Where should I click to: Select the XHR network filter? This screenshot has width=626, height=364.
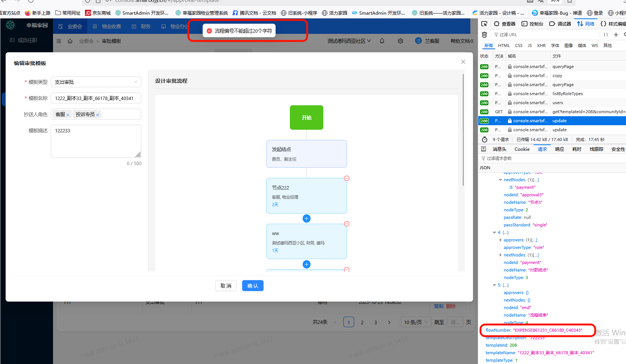541,45
